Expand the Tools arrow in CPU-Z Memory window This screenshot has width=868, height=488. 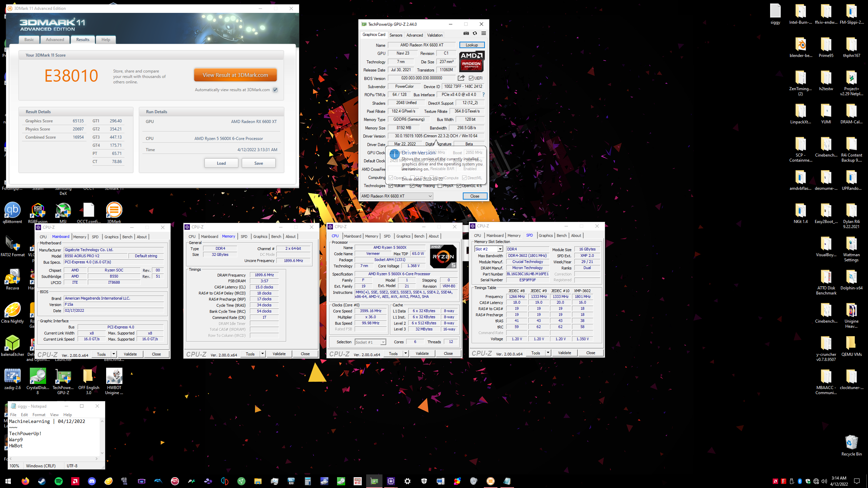262,354
